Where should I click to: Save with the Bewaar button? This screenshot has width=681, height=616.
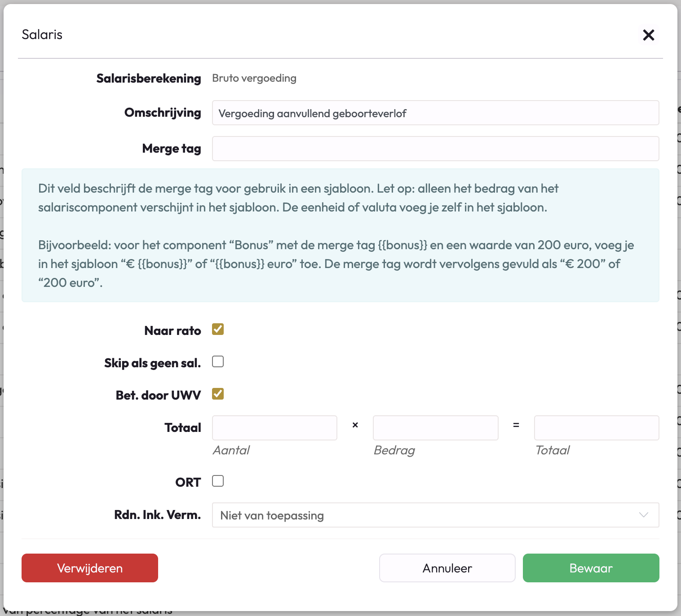pyautogui.click(x=591, y=568)
